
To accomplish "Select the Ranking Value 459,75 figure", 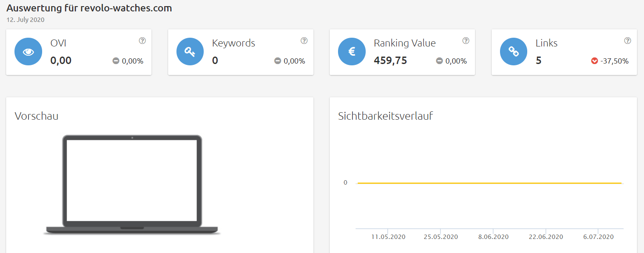I will (390, 61).
